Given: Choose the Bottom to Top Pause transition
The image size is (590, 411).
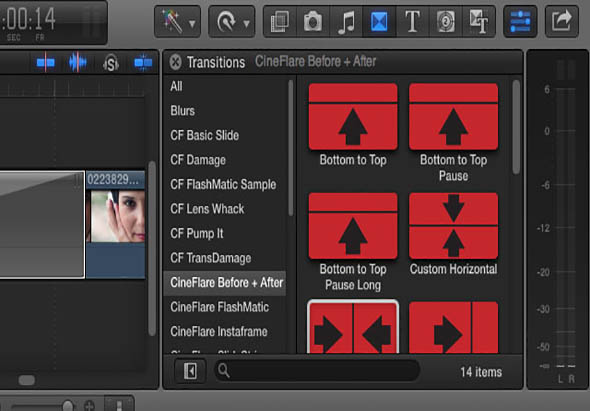Looking at the screenshot, I should [x=453, y=117].
